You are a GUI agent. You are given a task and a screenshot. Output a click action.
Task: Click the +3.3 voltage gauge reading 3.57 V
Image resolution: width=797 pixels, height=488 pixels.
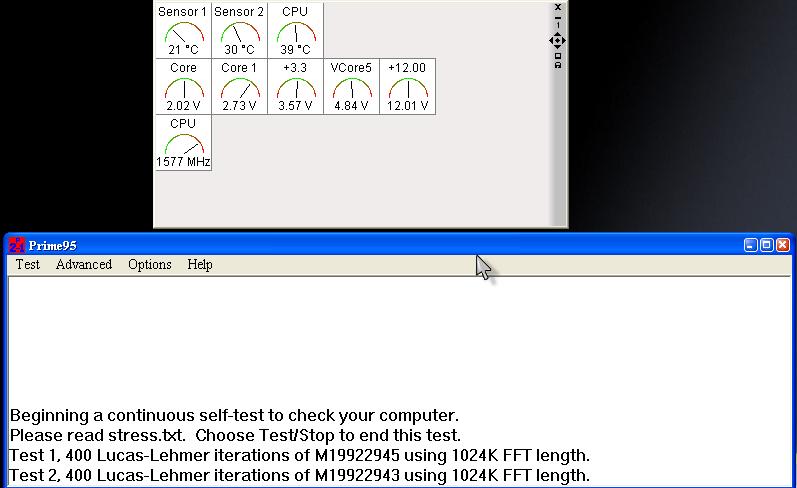click(295, 86)
